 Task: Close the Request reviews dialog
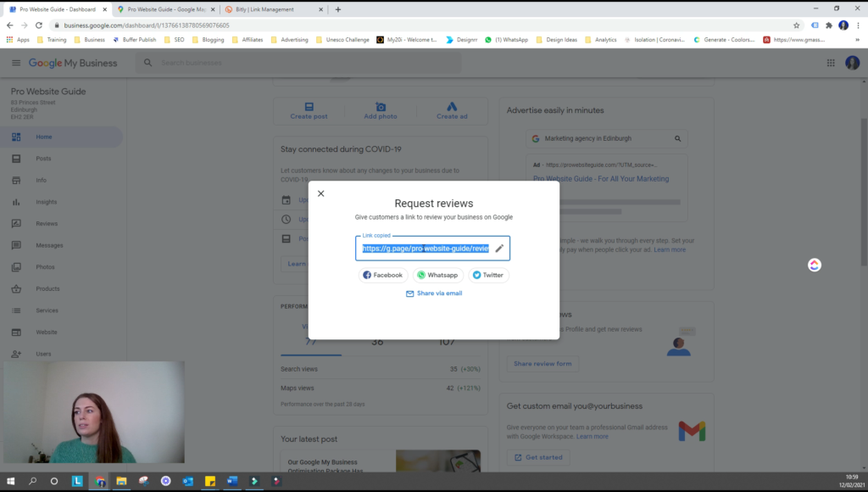(x=320, y=193)
